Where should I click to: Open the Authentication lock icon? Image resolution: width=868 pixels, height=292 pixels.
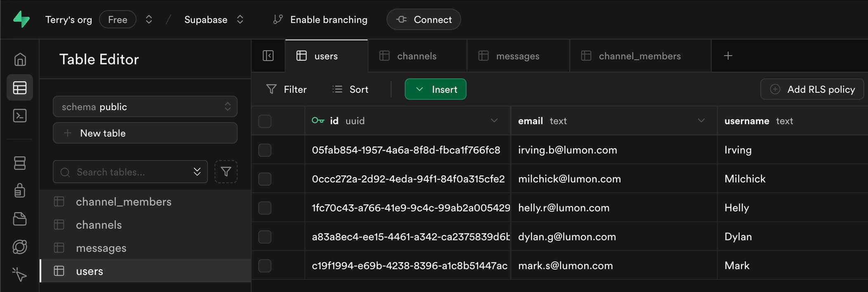(20, 190)
